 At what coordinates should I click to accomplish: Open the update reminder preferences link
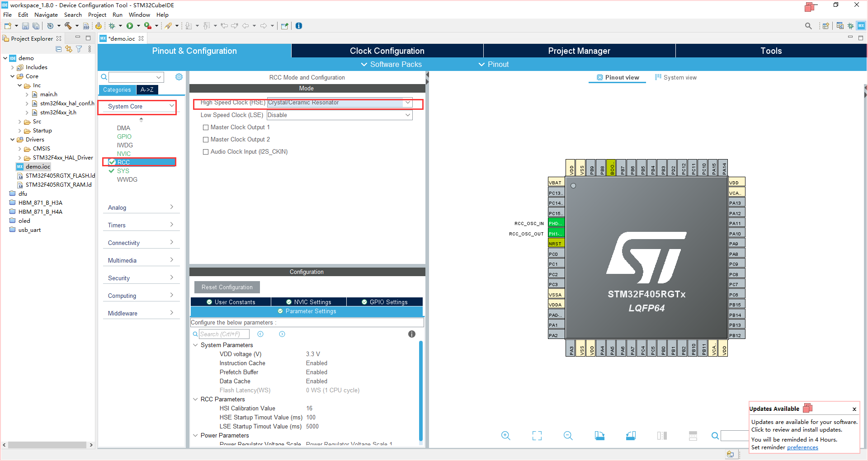tap(802, 447)
